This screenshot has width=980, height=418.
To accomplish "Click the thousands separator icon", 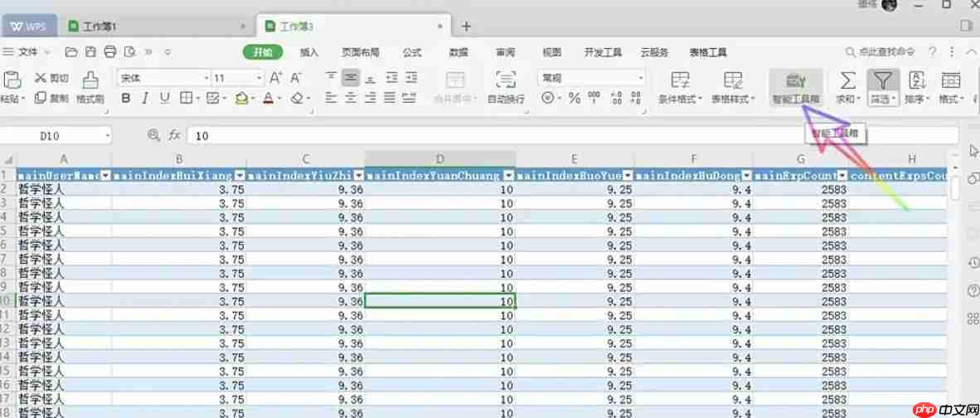I will pos(594,98).
